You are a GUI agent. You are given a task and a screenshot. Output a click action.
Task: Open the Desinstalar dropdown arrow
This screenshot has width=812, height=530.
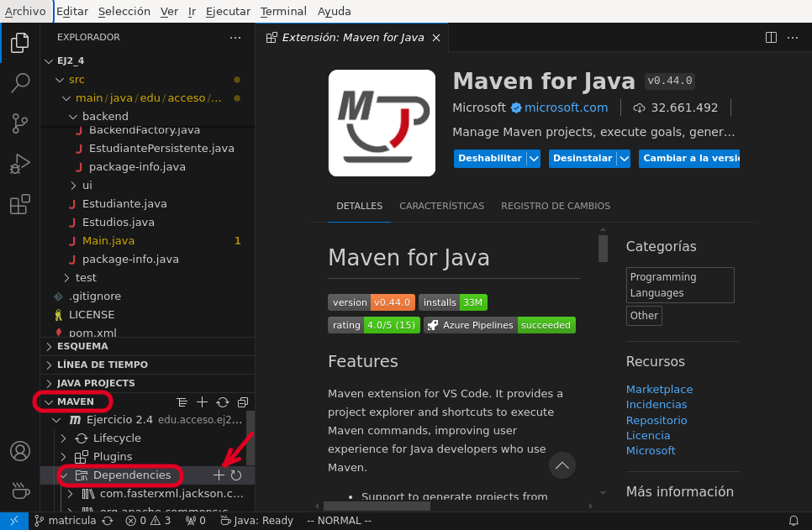click(624, 159)
